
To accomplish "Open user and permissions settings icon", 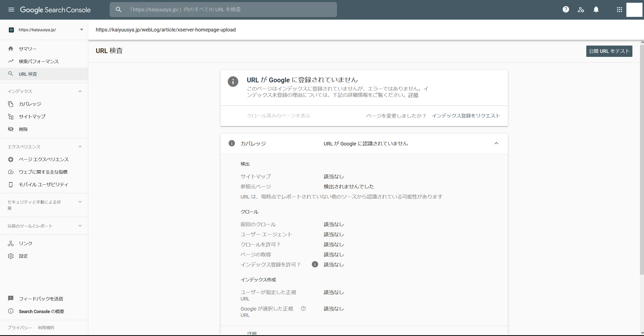I will point(581,10).
